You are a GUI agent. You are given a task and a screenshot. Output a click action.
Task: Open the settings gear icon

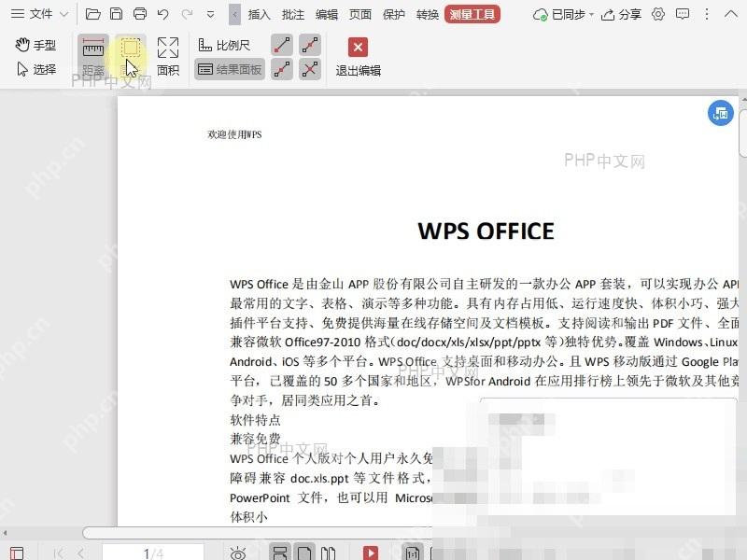click(x=658, y=14)
